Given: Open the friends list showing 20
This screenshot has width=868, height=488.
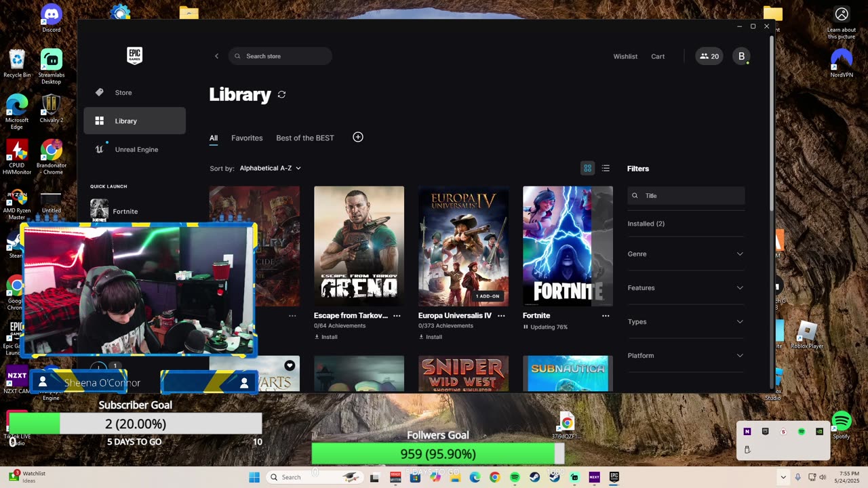Looking at the screenshot, I should point(709,56).
